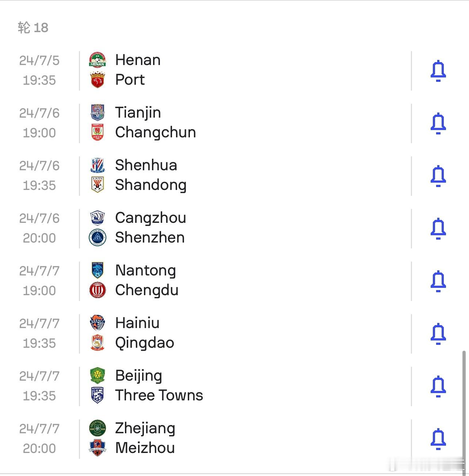
Task: Set reminder bell for Zhejiang vs Meizhou
Action: 438,439
